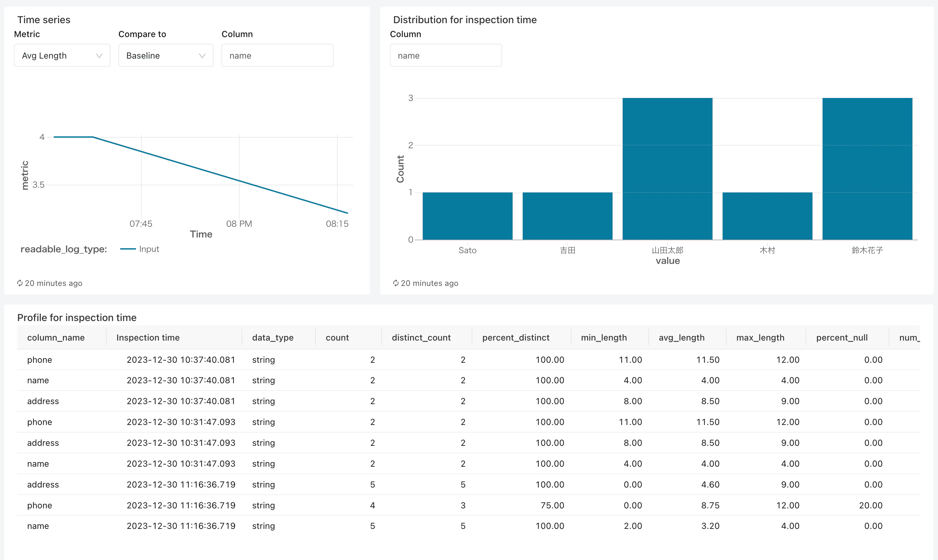This screenshot has width=938, height=560.
Task: Expand the Baseline compare-to dropdown
Action: pyautogui.click(x=165, y=56)
